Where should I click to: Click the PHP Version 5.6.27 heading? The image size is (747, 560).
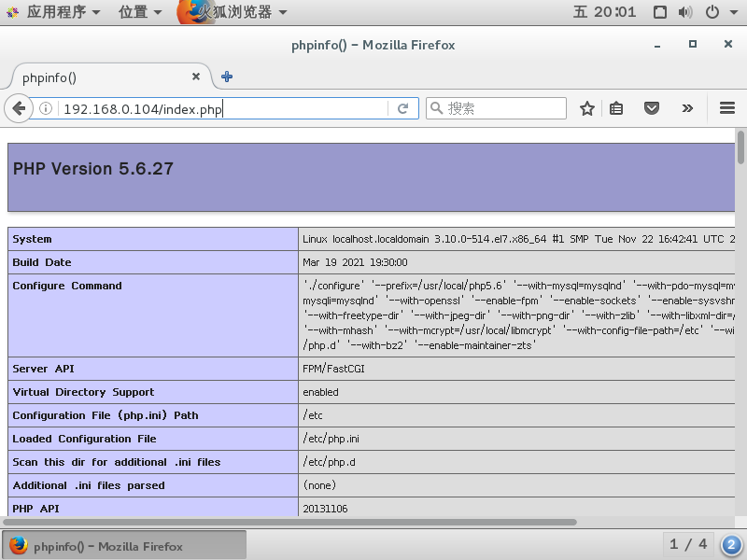point(92,169)
